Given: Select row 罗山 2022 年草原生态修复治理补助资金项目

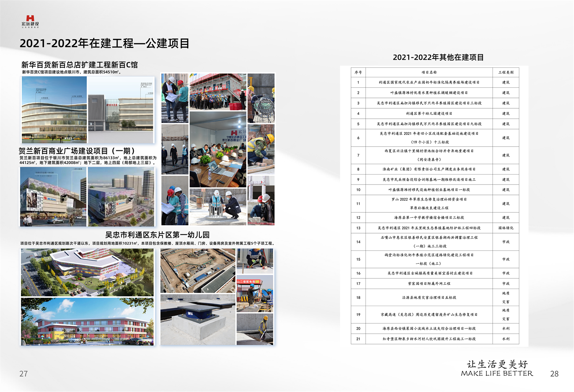Looking at the screenshot, I should [x=435, y=204].
